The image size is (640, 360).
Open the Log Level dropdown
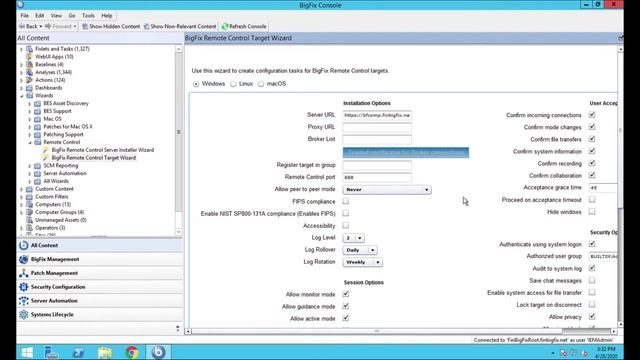pos(353,238)
